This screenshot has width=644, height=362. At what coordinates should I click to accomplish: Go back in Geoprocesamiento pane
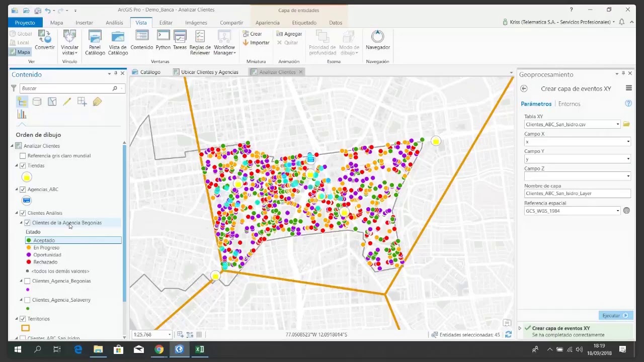(524, 88)
